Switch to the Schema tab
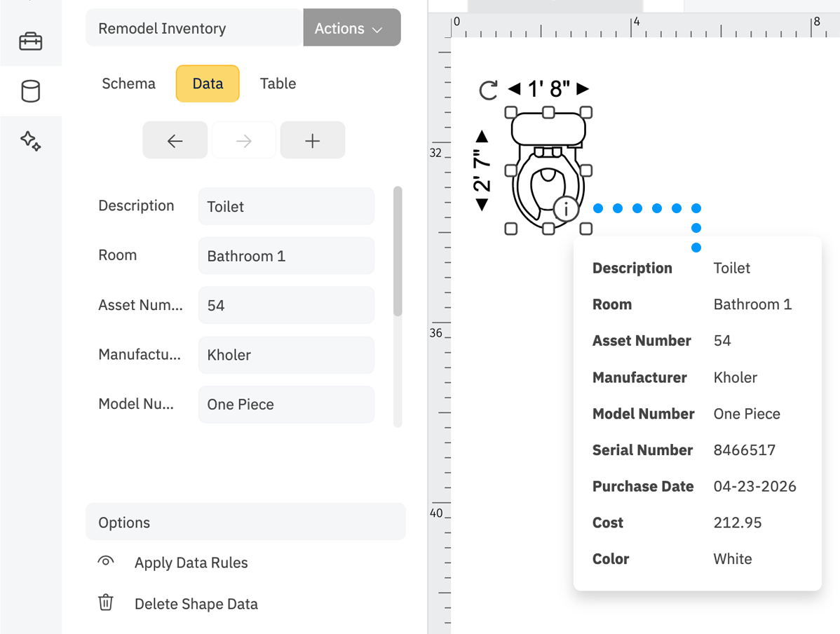The height and width of the screenshot is (634, 840). click(128, 83)
